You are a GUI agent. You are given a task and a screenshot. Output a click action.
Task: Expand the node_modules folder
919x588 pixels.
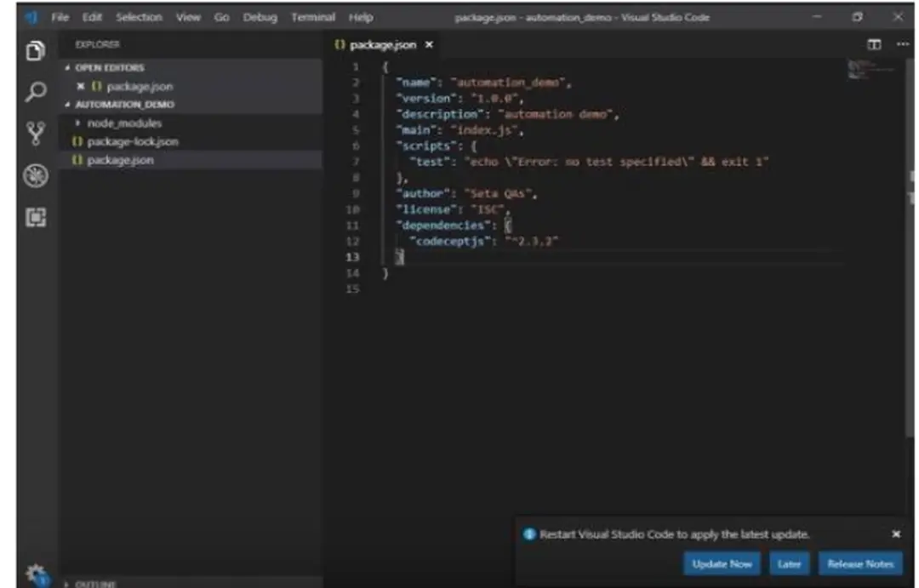(77, 123)
